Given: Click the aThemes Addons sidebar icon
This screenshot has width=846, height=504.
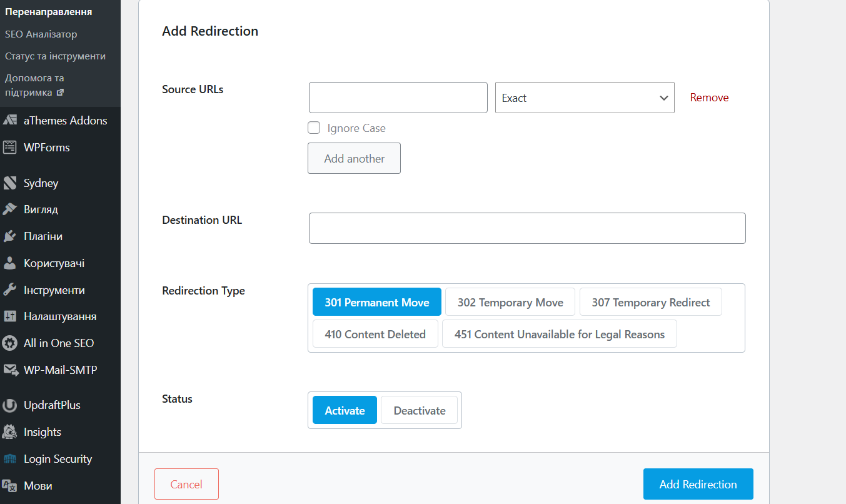Looking at the screenshot, I should pos(10,121).
